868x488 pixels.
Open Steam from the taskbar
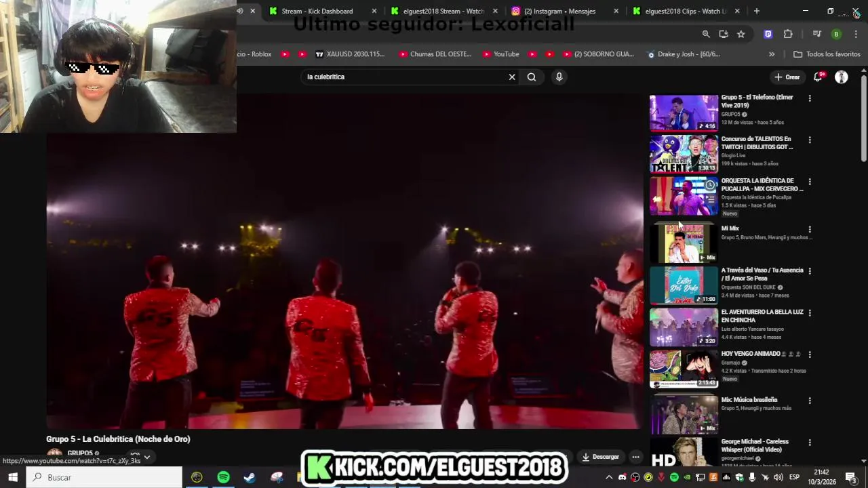tap(250, 477)
